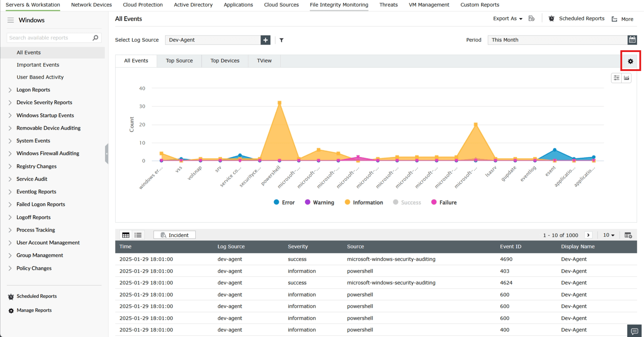Open the chart settings gear icon

click(630, 61)
